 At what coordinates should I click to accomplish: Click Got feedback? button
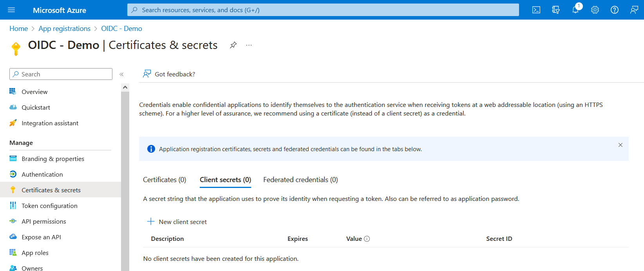(x=169, y=74)
